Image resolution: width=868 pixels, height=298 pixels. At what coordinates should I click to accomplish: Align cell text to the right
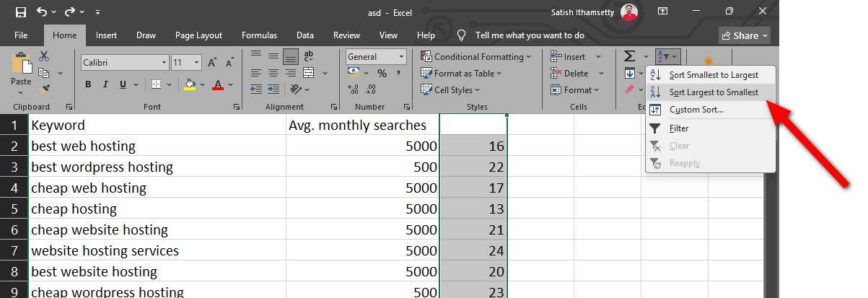click(290, 73)
